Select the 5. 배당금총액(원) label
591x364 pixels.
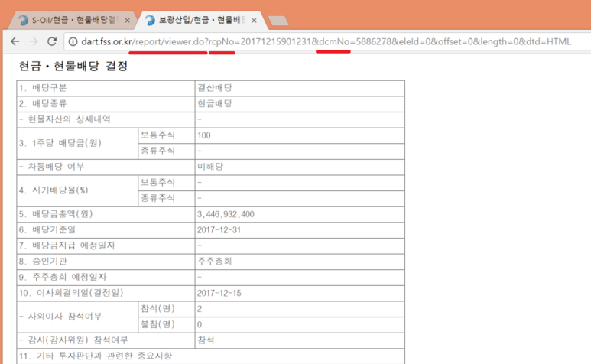[56, 214]
